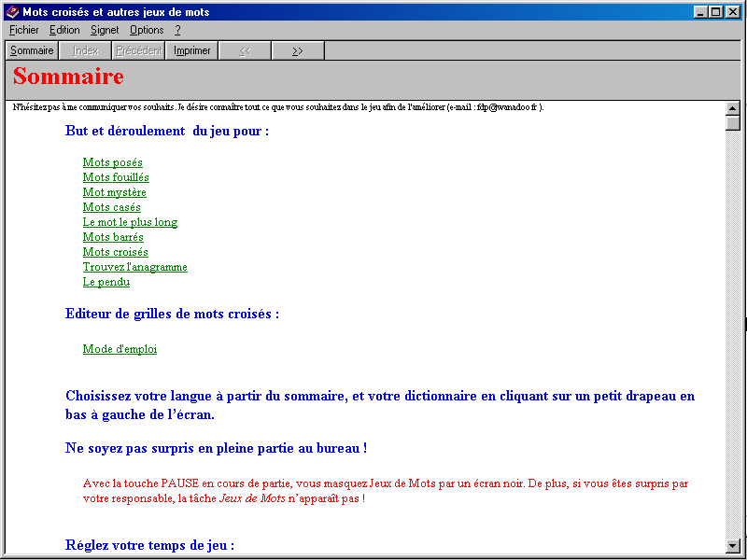Viewport: 747px width, 560px height.
Task: Open the Edition menu
Action: (64, 30)
